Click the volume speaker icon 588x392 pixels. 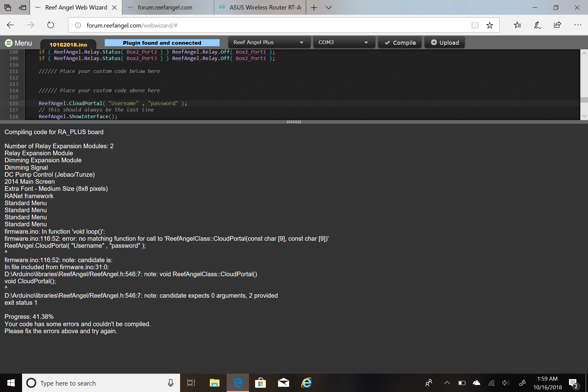506,383
